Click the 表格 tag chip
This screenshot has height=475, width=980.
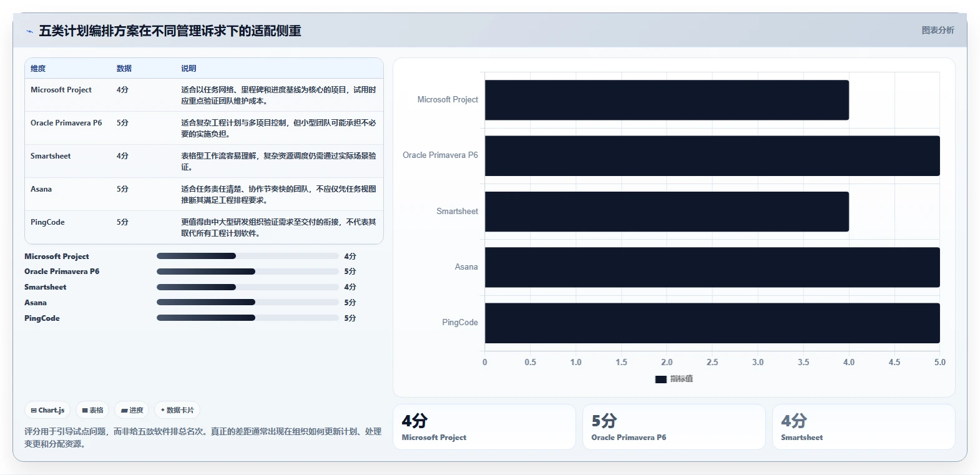click(x=92, y=410)
